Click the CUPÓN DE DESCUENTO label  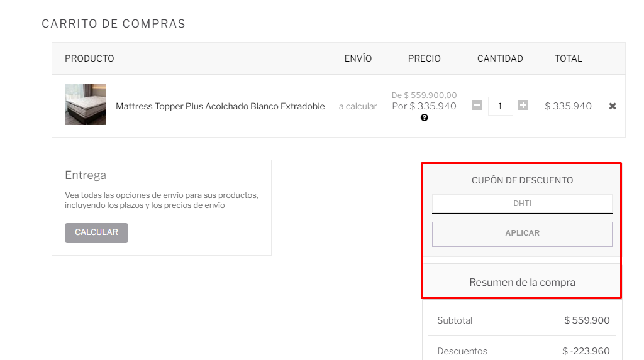tap(522, 180)
